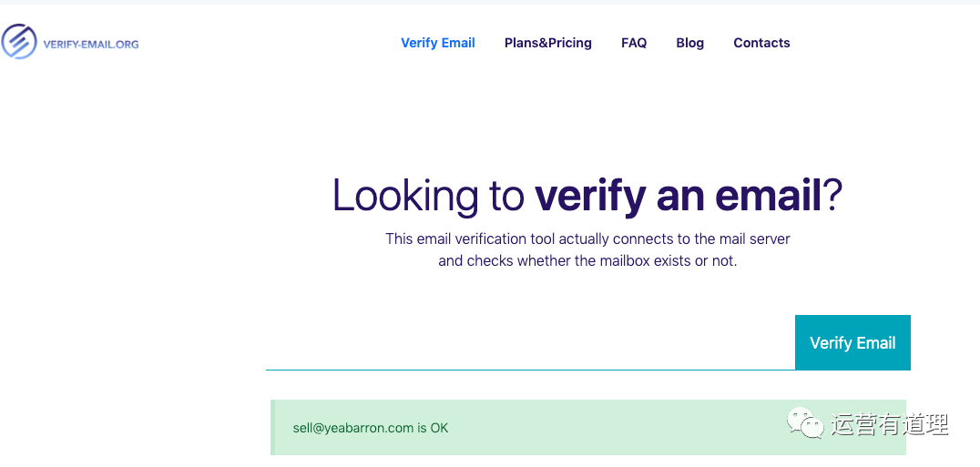Image resolution: width=980 pixels, height=467 pixels.
Task: Click the teal Verify Email button
Action: coord(852,343)
